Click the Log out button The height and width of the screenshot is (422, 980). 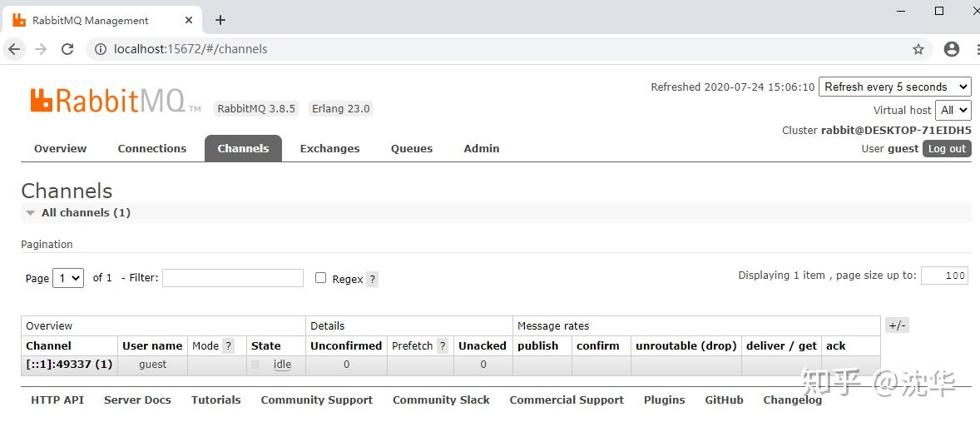coord(947,148)
